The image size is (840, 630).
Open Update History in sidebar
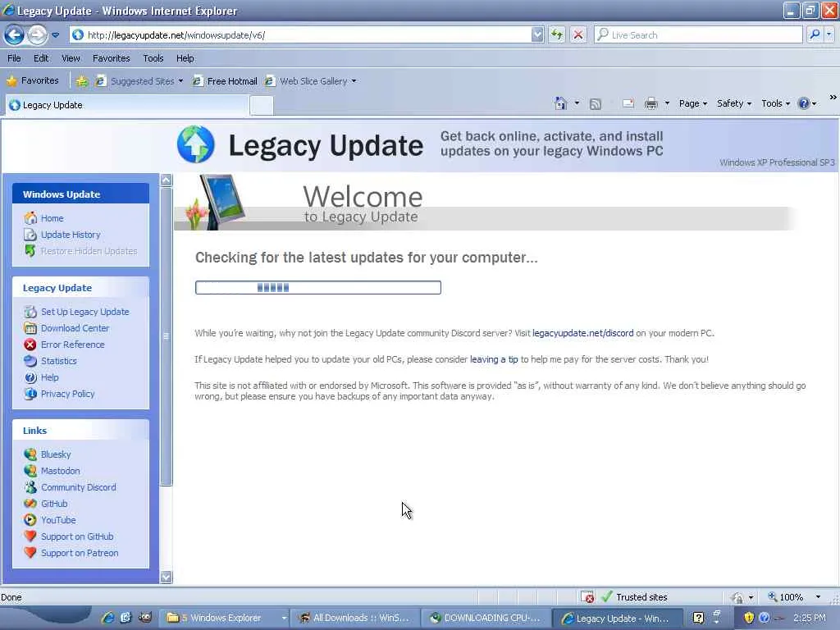[x=71, y=235]
